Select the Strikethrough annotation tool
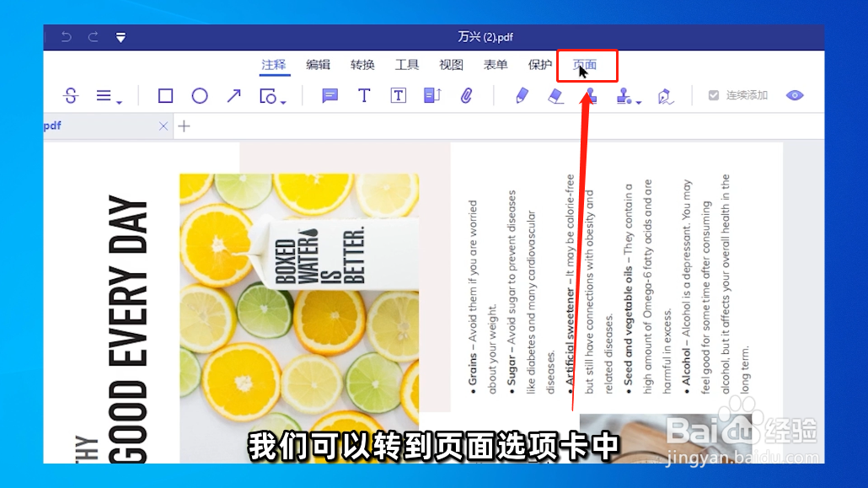This screenshot has height=488, width=868. point(72,95)
